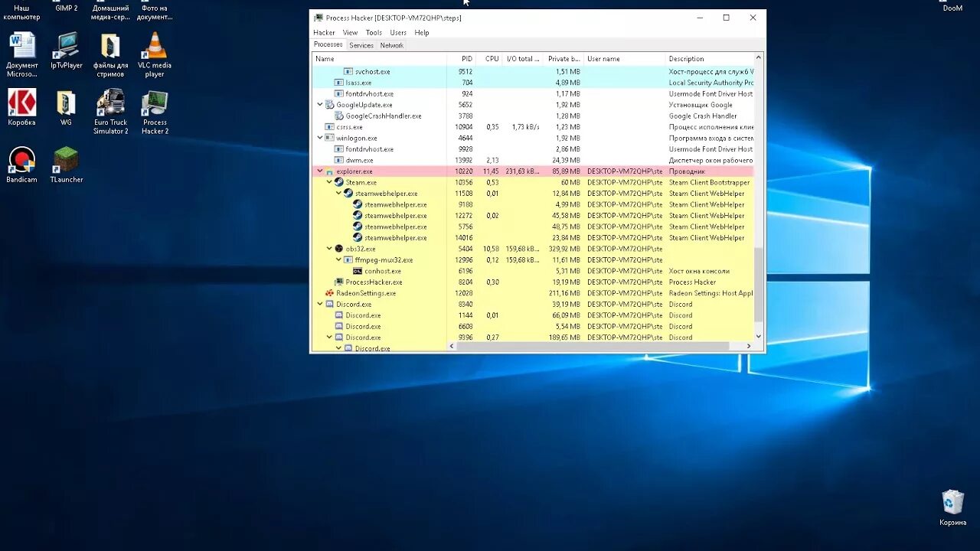Open the View menu
The height and width of the screenshot is (551, 980).
pyautogui.click(x=350, y=33)
